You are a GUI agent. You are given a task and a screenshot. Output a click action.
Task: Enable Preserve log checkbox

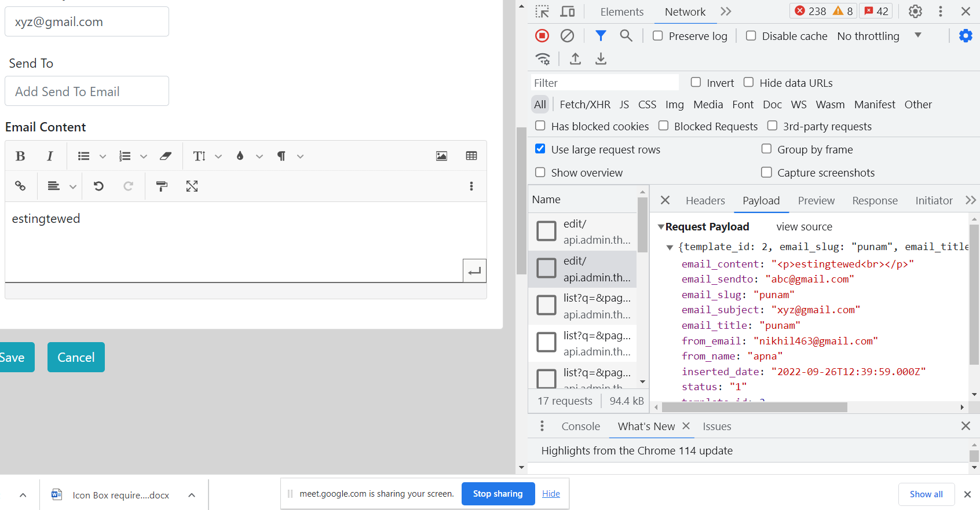pyautogui.click(x=658, y=36)
